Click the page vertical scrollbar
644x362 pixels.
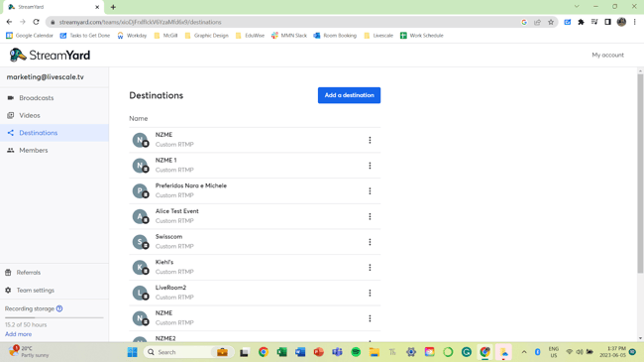point(640,173)
